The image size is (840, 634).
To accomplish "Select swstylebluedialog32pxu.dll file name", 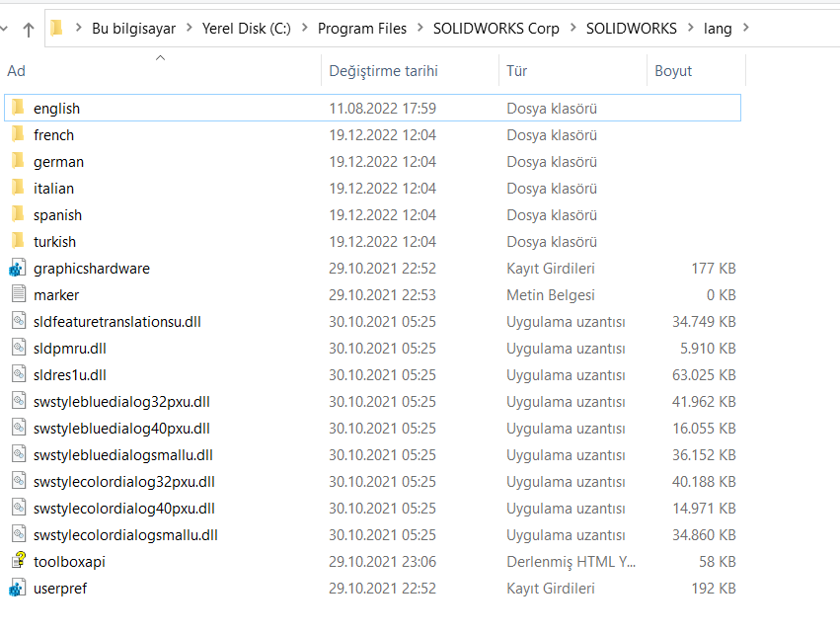I will point(121,402).
